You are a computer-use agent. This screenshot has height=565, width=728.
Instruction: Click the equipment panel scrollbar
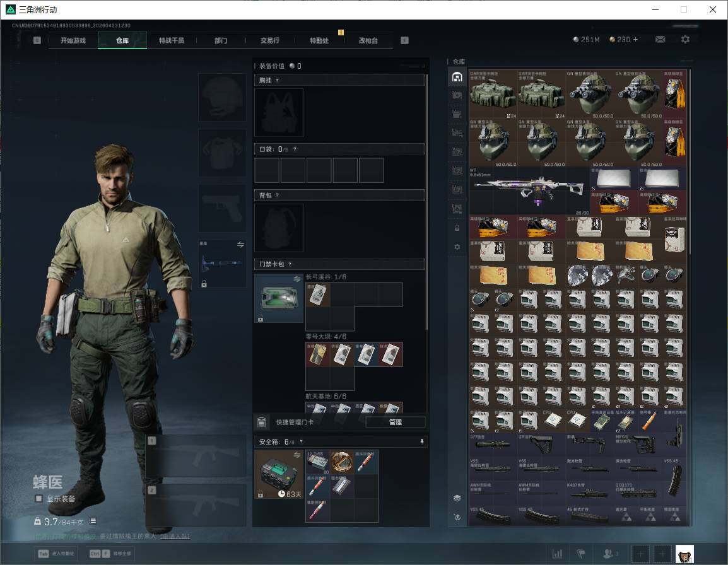pos(426,202)
